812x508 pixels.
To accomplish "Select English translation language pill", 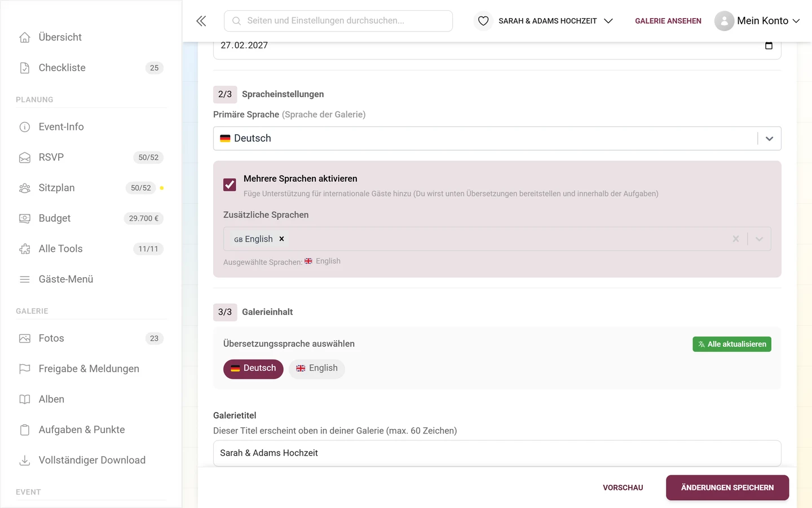I will pyautogui.click(x=317, y=369).
